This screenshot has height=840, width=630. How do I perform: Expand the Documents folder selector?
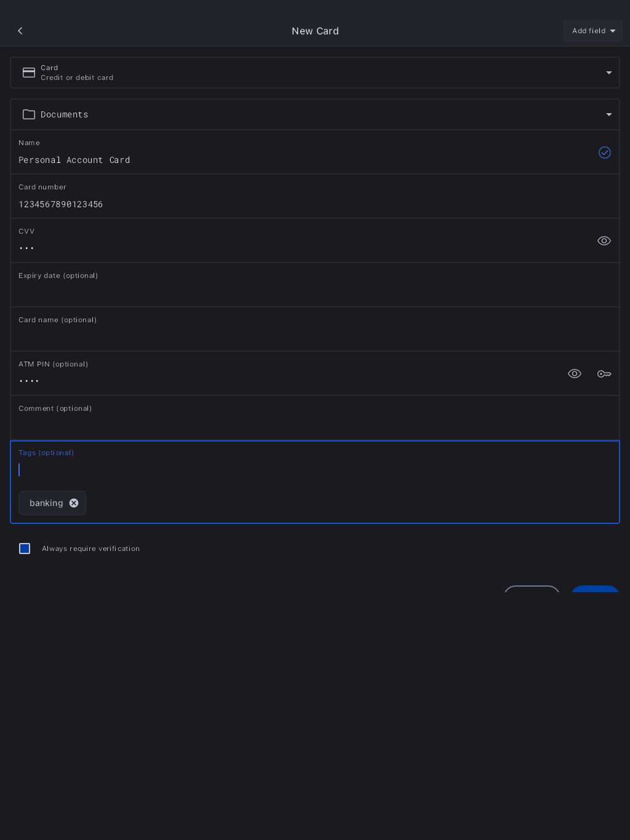608,114
